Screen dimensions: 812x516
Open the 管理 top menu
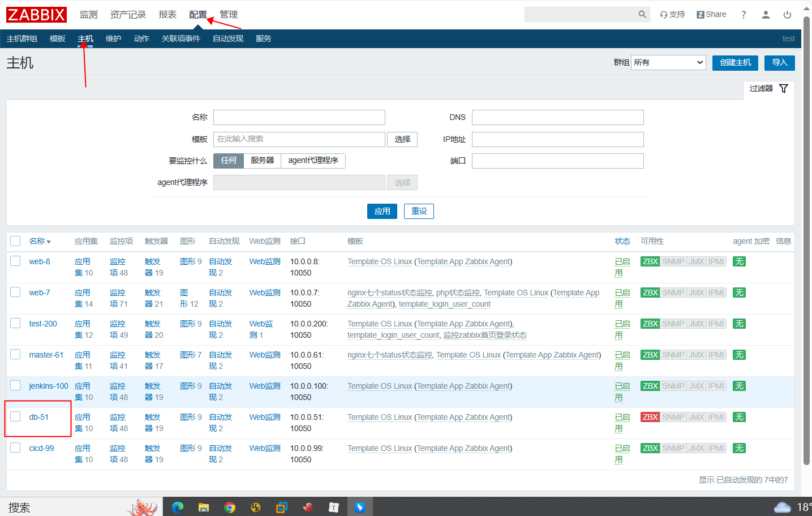(229, 15)
